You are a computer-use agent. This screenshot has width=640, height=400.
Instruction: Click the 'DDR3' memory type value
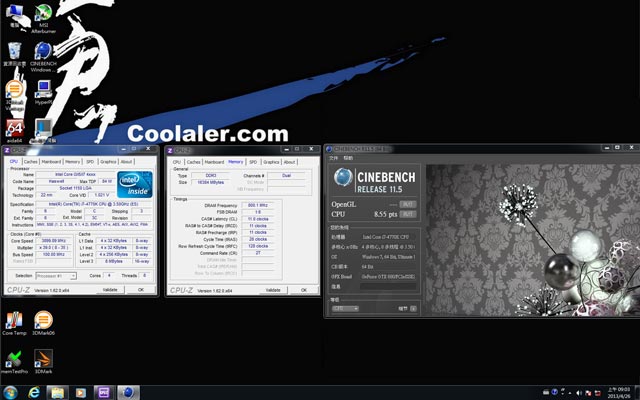pyautogui.click(x=211, y=176)
